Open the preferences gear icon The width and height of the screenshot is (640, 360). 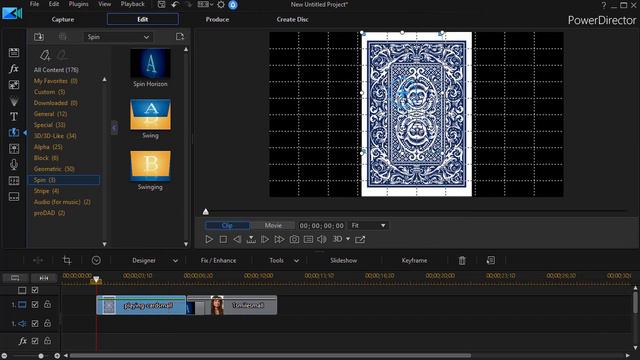[221, 4]
